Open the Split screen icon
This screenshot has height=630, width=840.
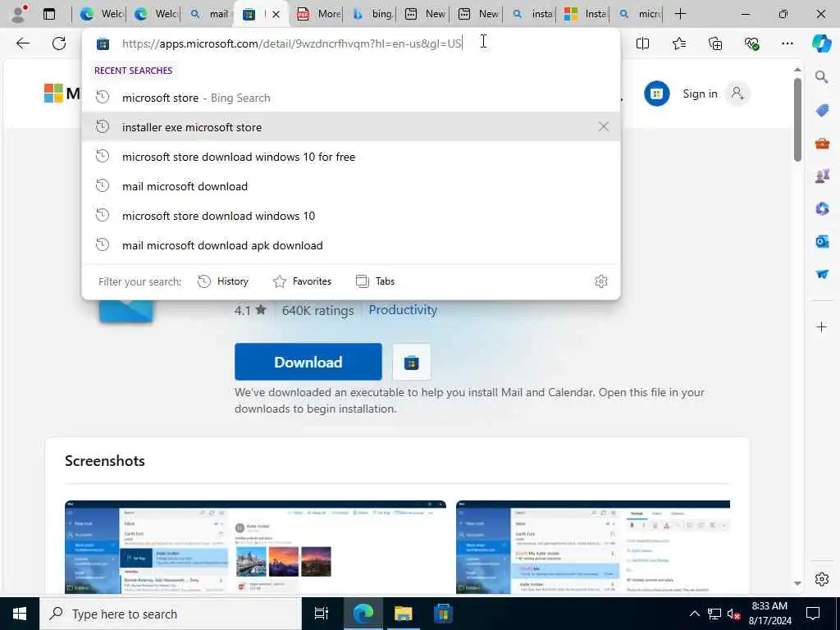(642, 43)
